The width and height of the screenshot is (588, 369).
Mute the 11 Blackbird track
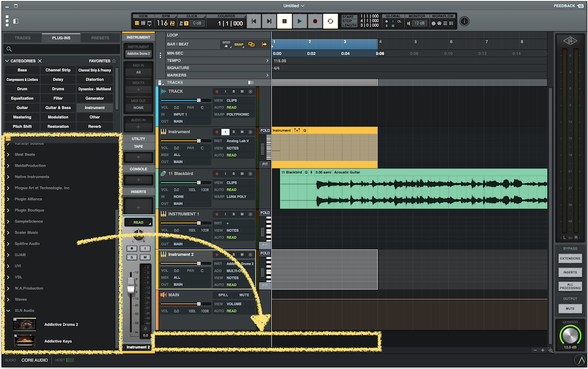[x=242, y=174]
